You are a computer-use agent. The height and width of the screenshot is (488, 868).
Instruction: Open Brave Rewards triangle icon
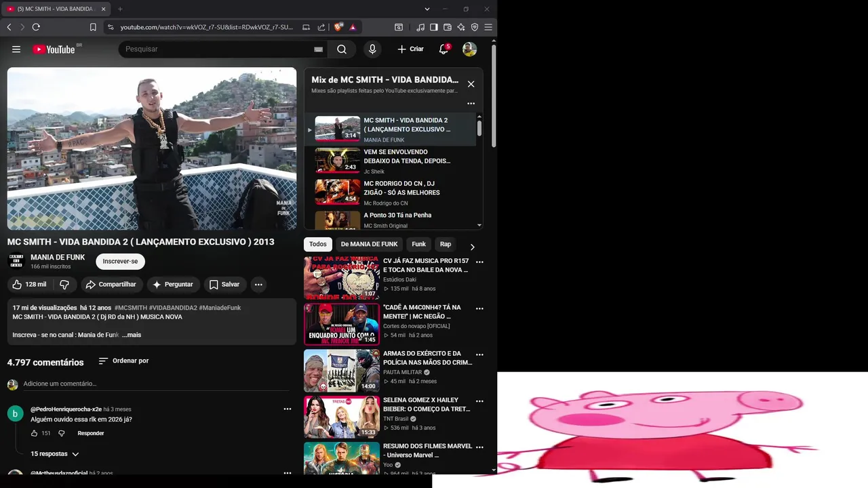[x=353, y=27]
